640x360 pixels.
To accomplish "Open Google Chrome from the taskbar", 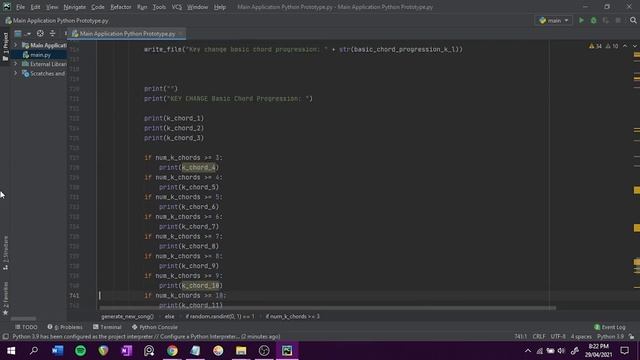I will (172, 351).
